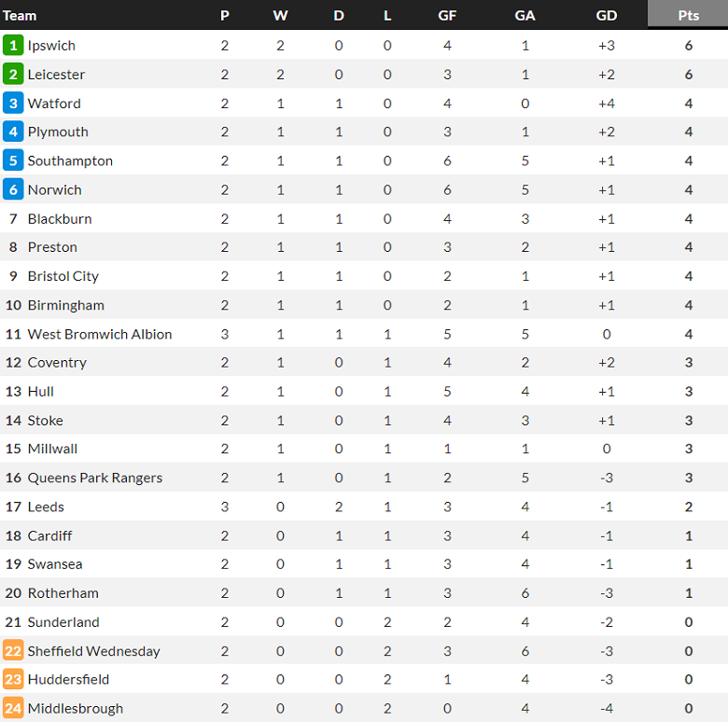Sort table by Pts column header
Screen dimensions: 728x722
tap(688, 15)
